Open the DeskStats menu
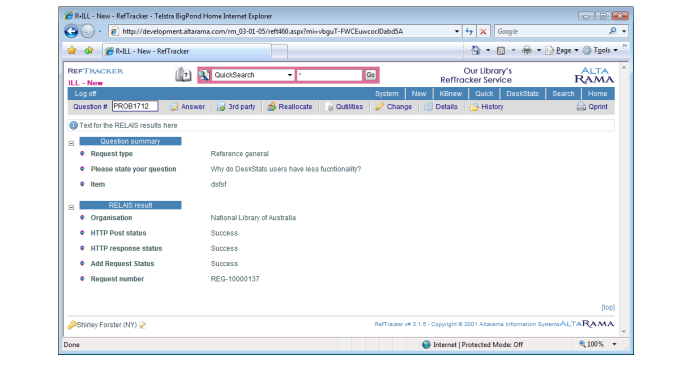Image resolution: width=680 pixels, height=368 pixels. (522, 94)
